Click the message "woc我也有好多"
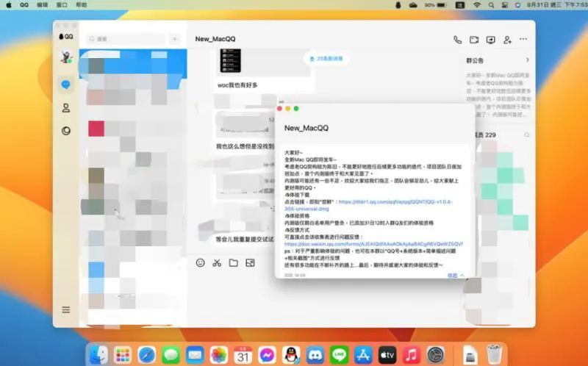The height and width of the screenshot is (366, 588). pyautogui.click(x=237, y=85)
